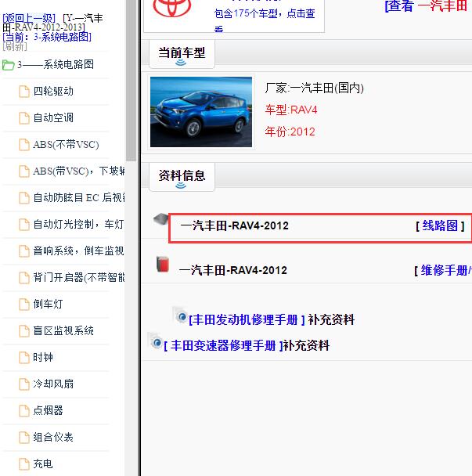Click the 线路图 link
Screen dimensions: 472x476
point(440,225)
